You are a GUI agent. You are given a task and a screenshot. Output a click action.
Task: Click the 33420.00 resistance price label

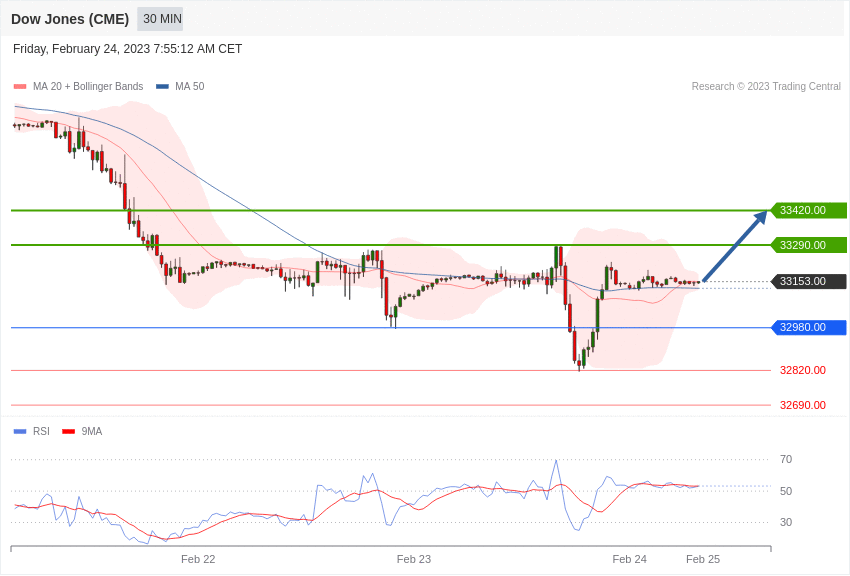coord(808,210)
